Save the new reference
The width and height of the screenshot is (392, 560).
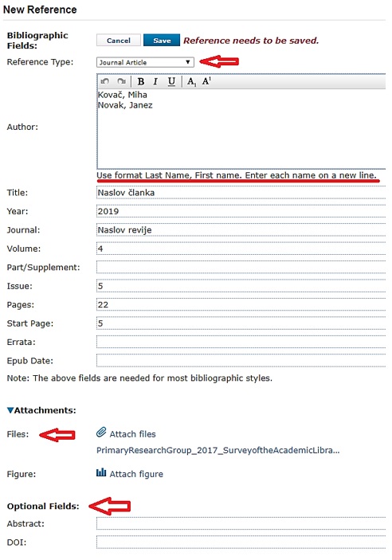click(x=162, y=41)
